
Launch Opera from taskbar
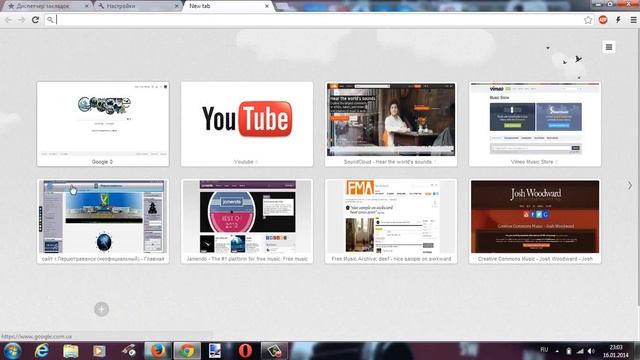pos(245,351)
